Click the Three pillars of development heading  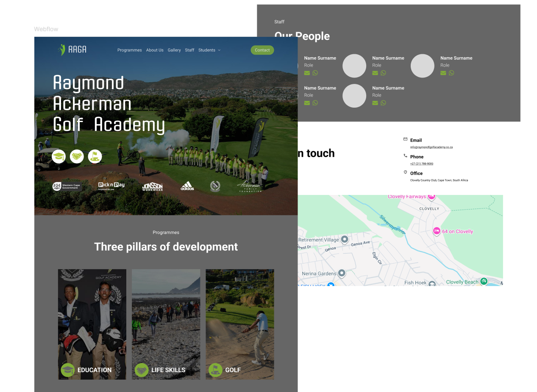[166, 247]
